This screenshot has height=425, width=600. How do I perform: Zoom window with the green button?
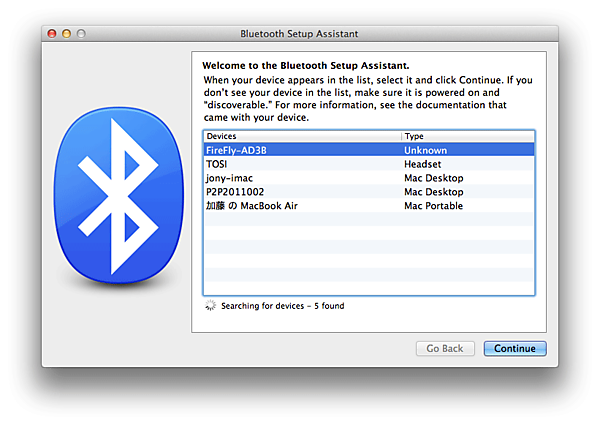point(82,34)
